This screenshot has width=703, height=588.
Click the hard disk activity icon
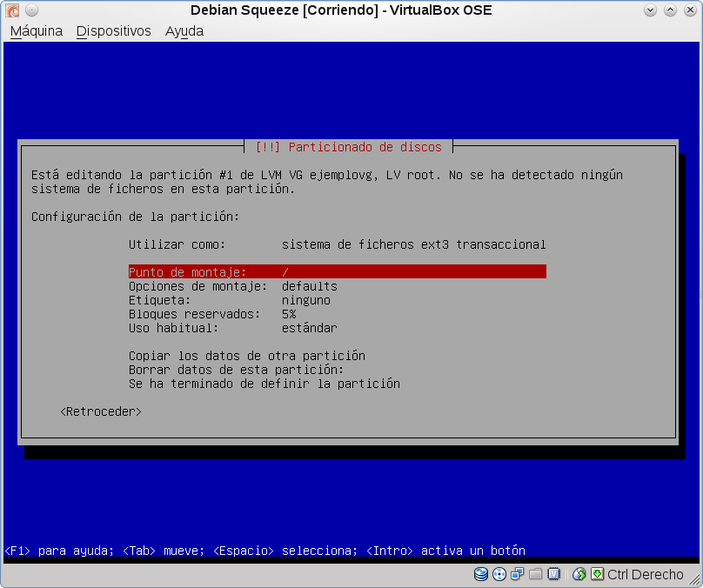(x=481, y=574)
